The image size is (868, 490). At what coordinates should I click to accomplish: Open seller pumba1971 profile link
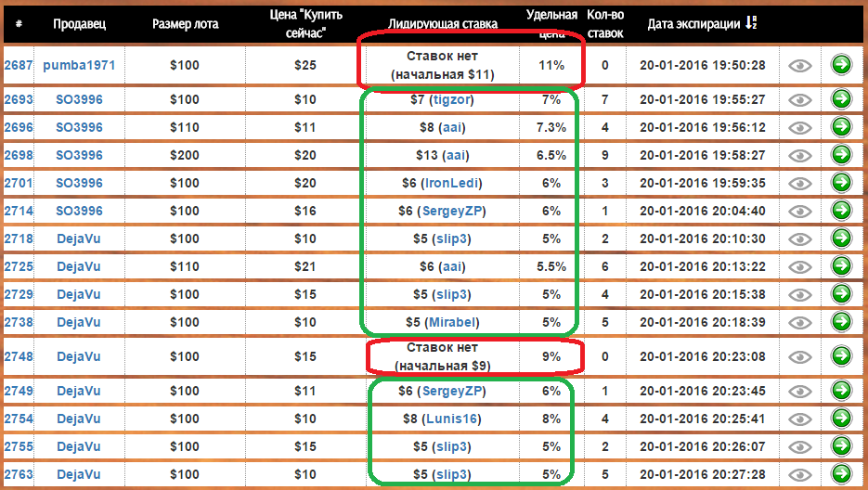[78, 65]
